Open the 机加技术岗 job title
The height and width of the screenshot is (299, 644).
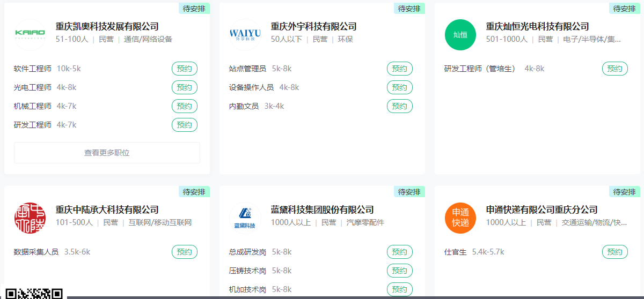click(247, 289)
